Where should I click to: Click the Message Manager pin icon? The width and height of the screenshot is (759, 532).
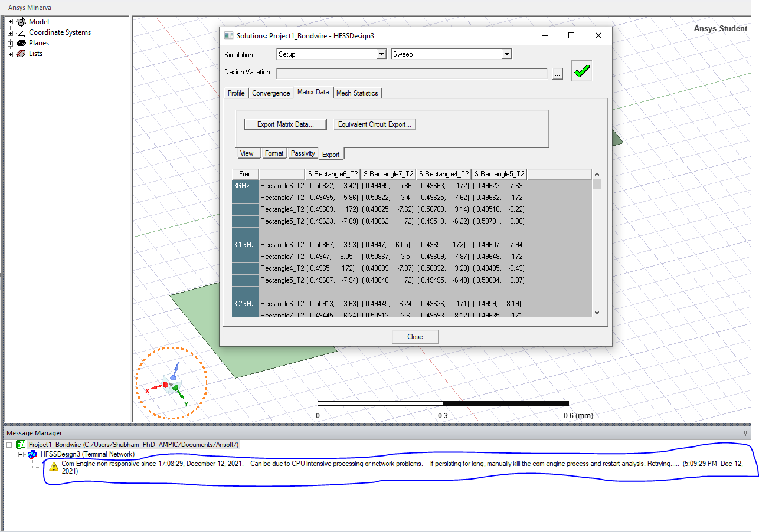745,433
